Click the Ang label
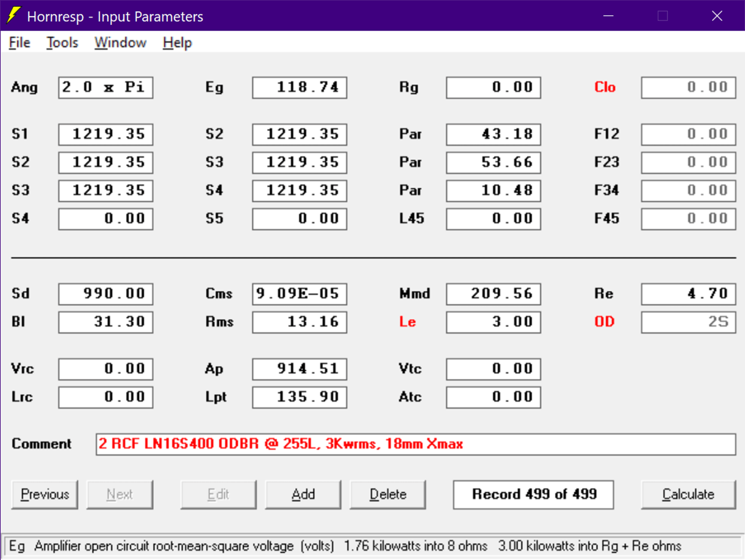Screen dimensions: 745x560 pyautogui.click(x=24, y=88)
